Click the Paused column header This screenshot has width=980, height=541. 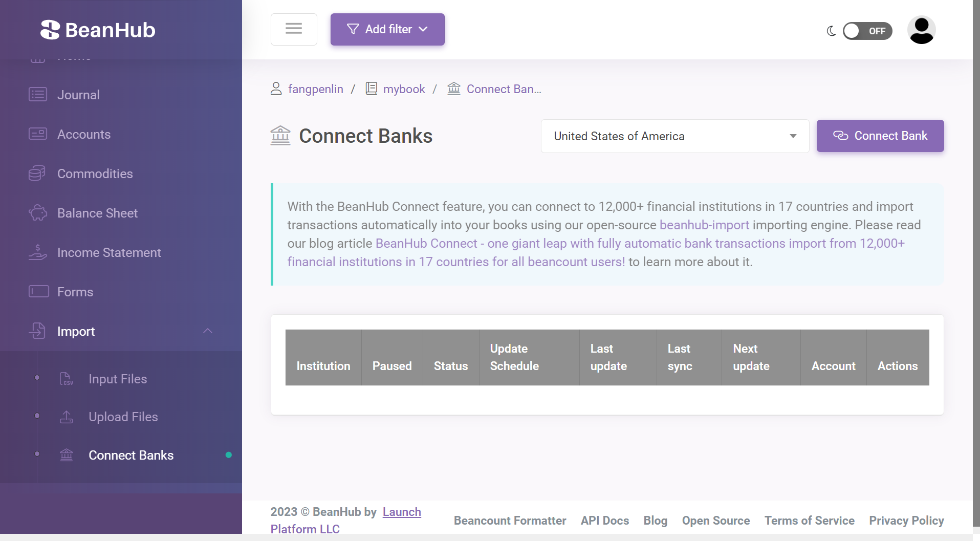[x=392, y=357]
